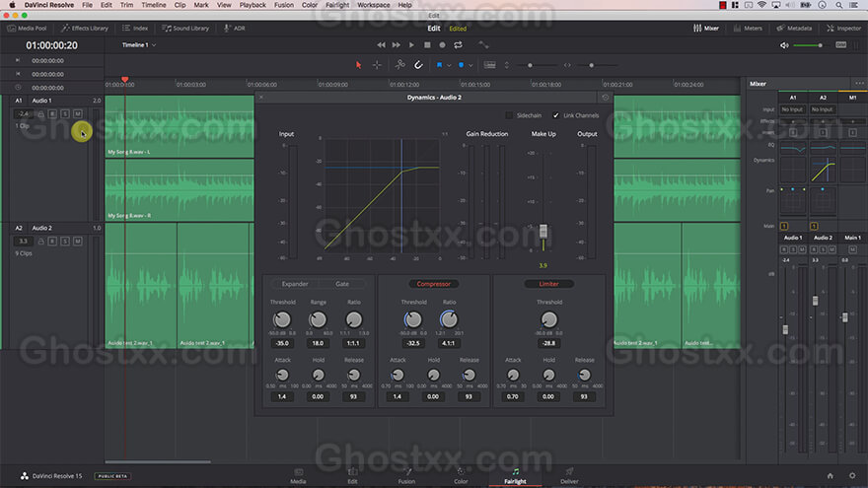Open A1 input No Input dropdown
This screenshot has width=868, height=488.
pyautogui.click(x=792, y=109)
